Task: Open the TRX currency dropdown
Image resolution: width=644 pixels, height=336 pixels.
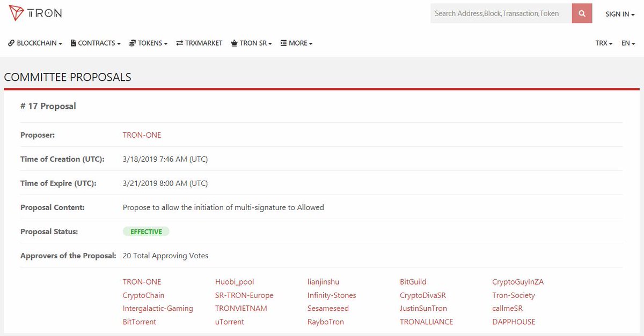Action: pyautogui.click(x=604, y=43)
